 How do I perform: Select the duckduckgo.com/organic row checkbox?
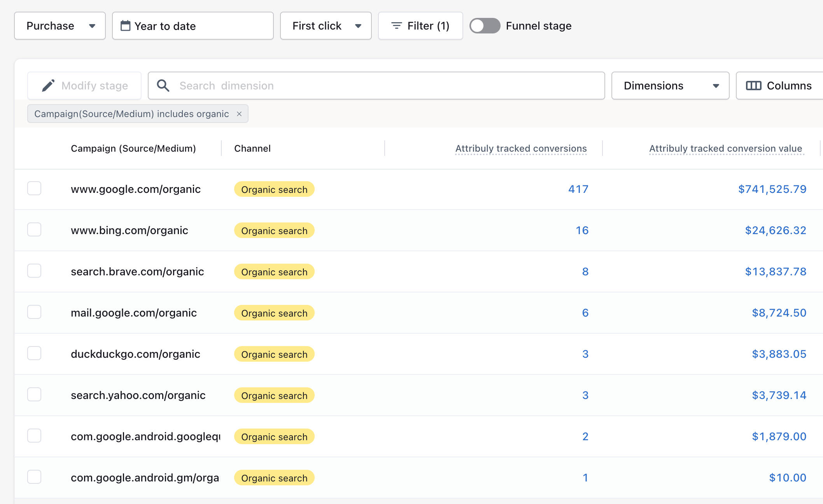click(34, 353)
